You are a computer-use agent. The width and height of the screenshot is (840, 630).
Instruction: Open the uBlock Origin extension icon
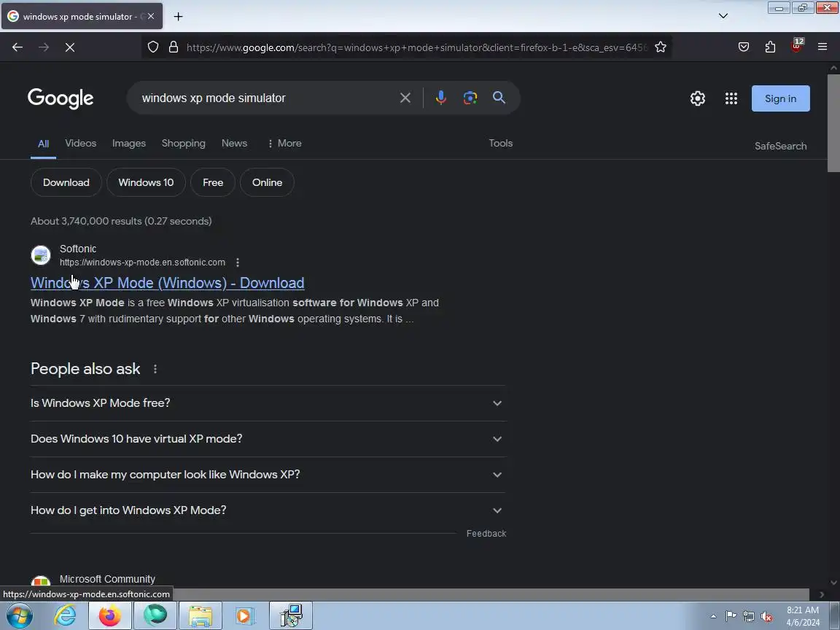[796, 46]
